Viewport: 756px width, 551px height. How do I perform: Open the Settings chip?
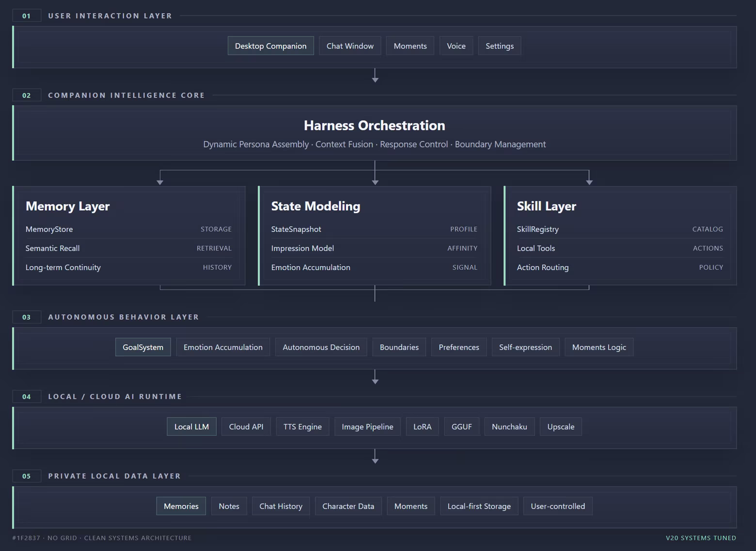point(499,46)
